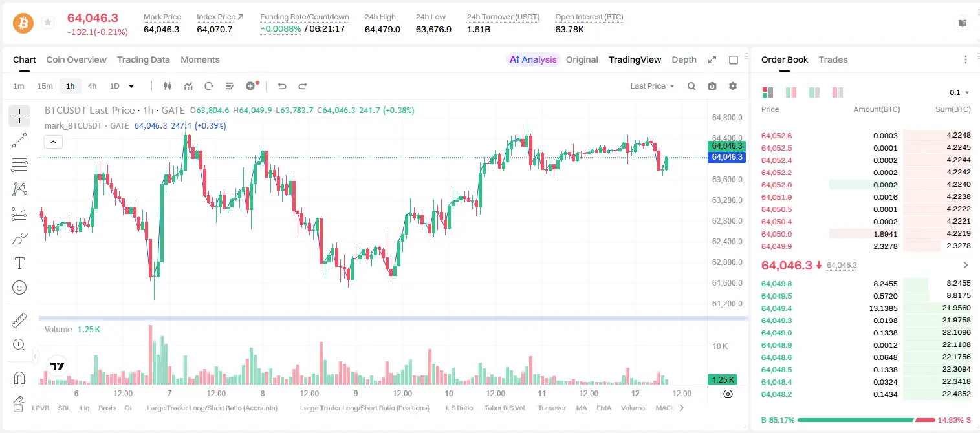Open chart settings gear icon
The image size is (980, 433).
coord(733,86)
